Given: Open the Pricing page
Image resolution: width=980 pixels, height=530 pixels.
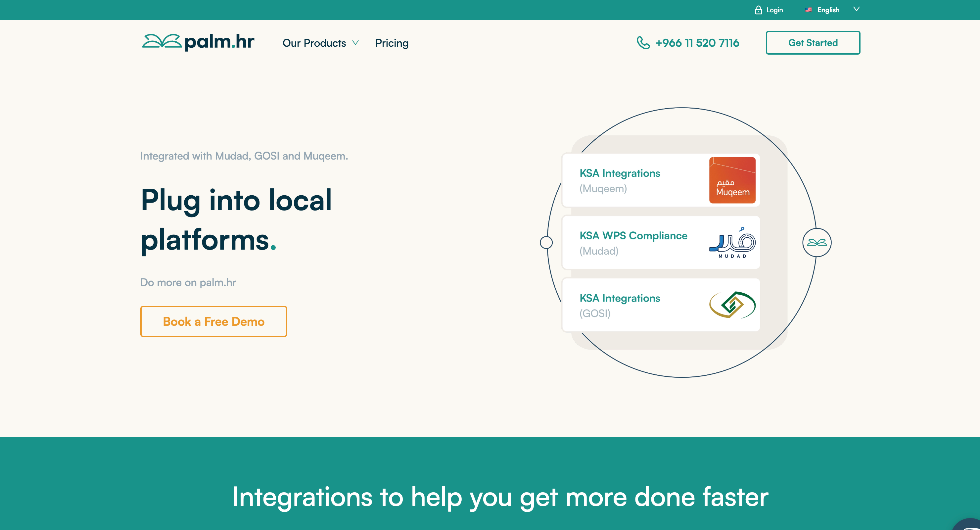Looking at the screenshot, I should point(392,43).
